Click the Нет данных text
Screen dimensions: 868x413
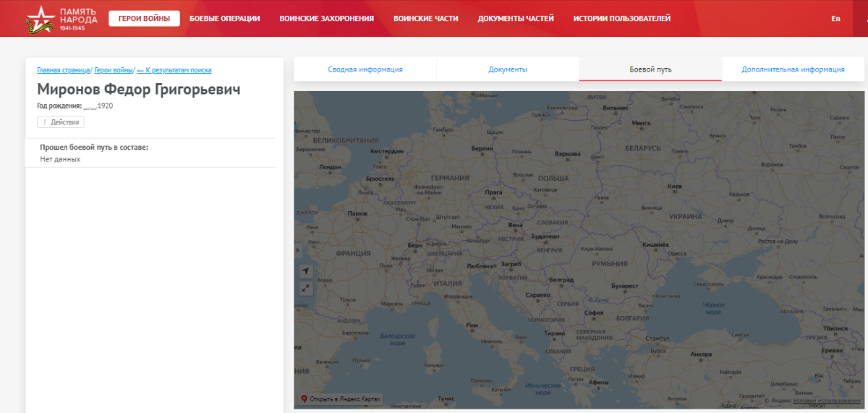60,159
